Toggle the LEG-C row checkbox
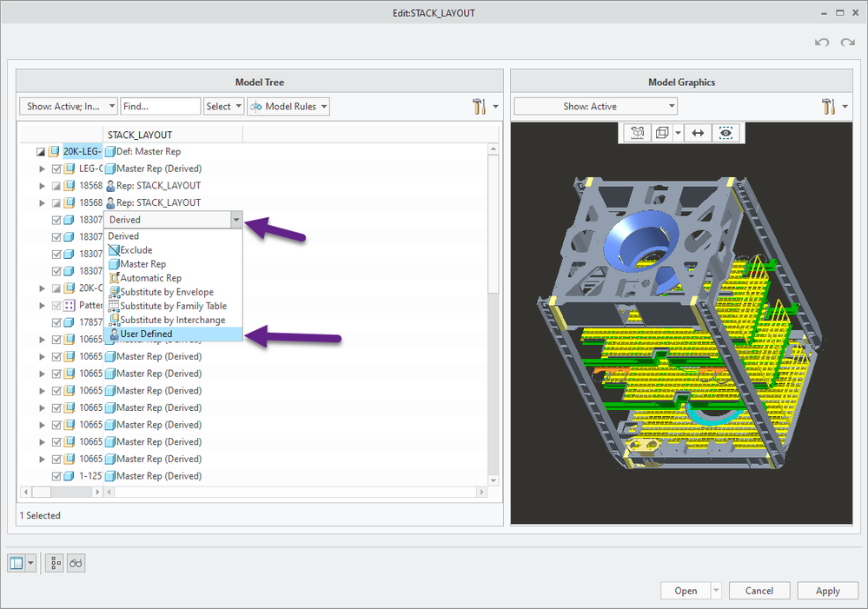This screenshot has width=868, height=609. tap(56, 169)
